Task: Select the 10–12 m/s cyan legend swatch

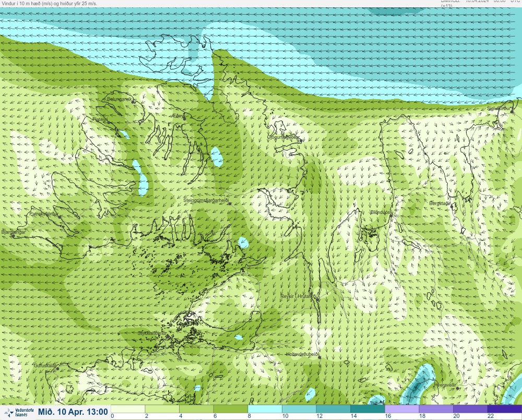Action: coord(299,409)
